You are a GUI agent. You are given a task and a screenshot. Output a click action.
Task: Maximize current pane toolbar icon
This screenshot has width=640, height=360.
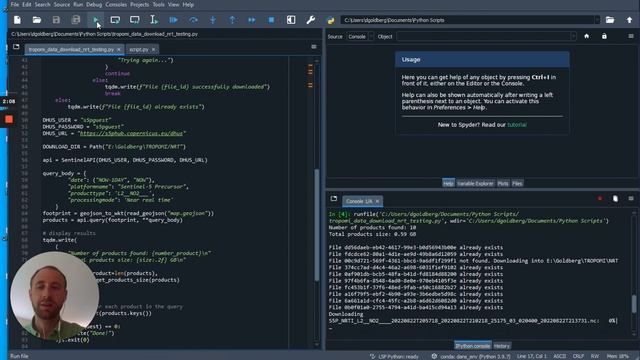click(291, 20)
